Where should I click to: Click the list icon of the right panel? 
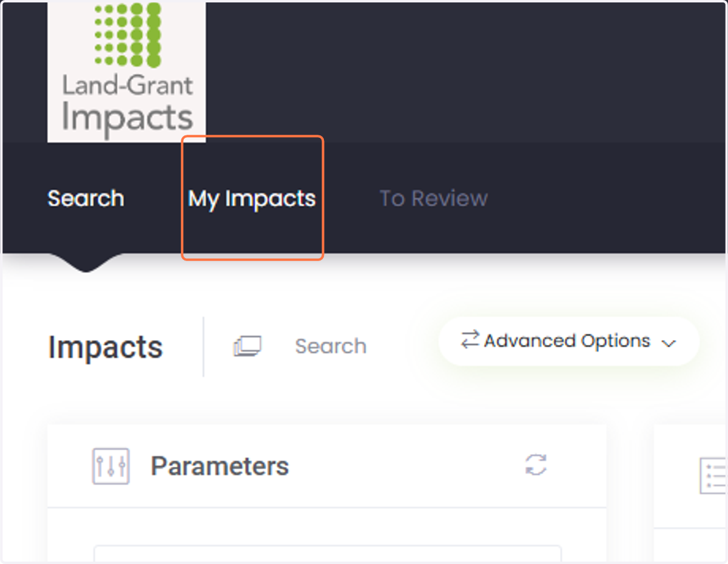(x=714, y=475)
